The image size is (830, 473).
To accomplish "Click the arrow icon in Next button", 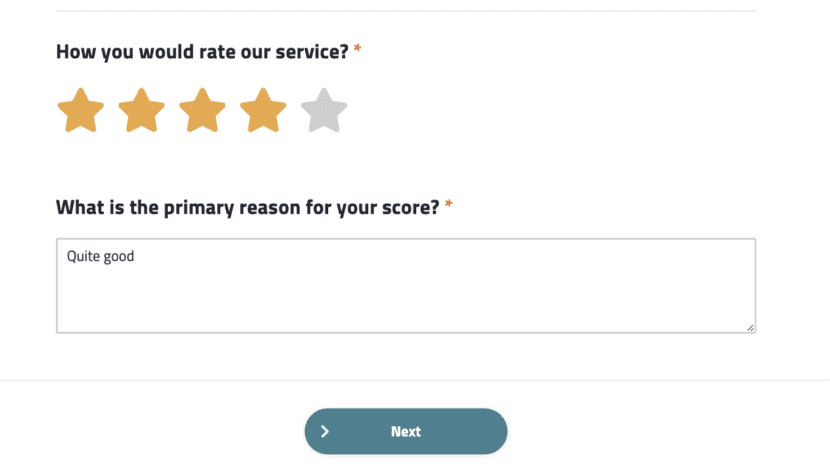I will pyautogui.click(x=325, y=432).
